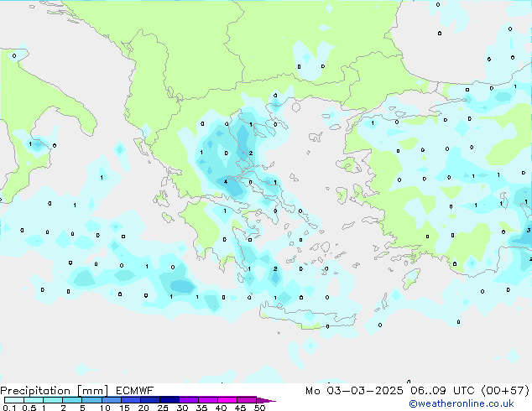Pick the 35–40 mm violet legend swatch

[x=207, y=400]
